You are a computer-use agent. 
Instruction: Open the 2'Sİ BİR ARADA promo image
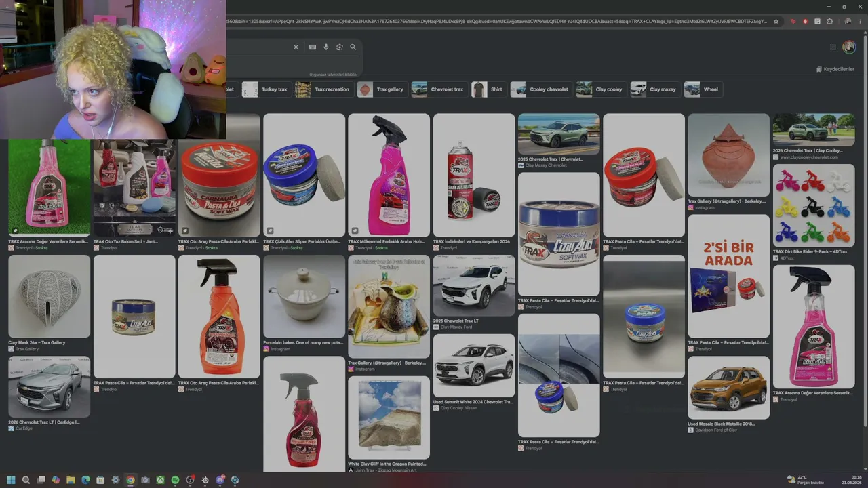(728, 277)
